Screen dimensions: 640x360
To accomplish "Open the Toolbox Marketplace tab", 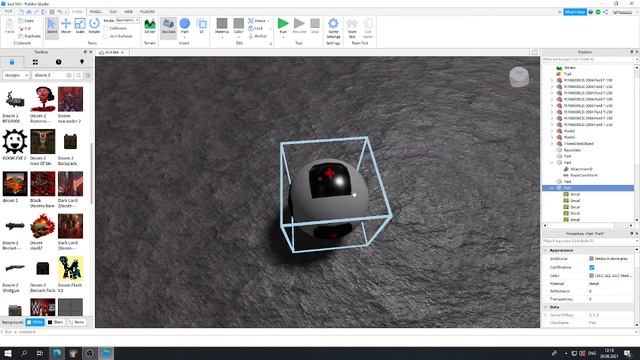I will point(12,62).
